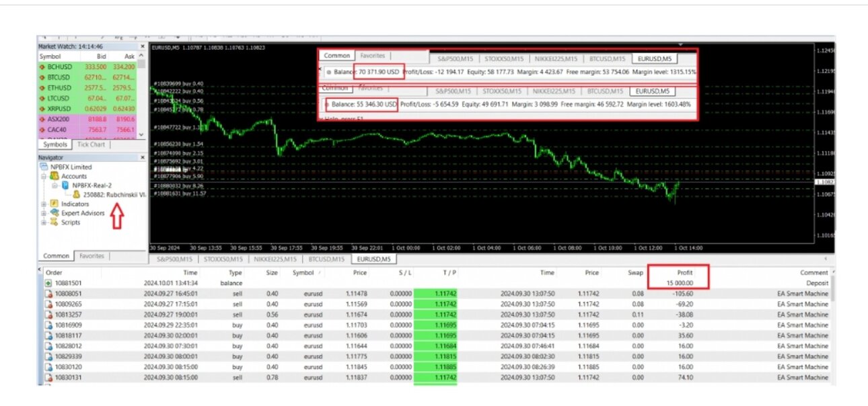Click the NPBFX Limited root icon in Navigator

click(44, 167)
